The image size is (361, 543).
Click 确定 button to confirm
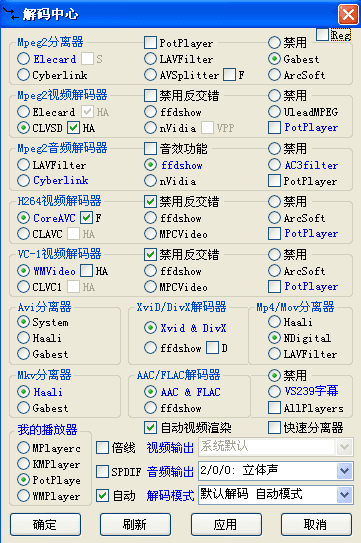tap(45, 525)
